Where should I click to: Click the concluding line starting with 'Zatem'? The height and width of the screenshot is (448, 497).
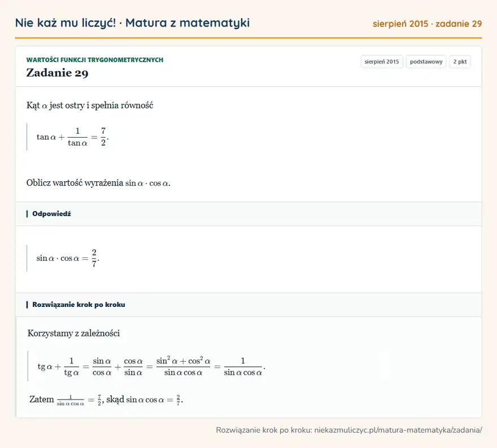[106, 399]
